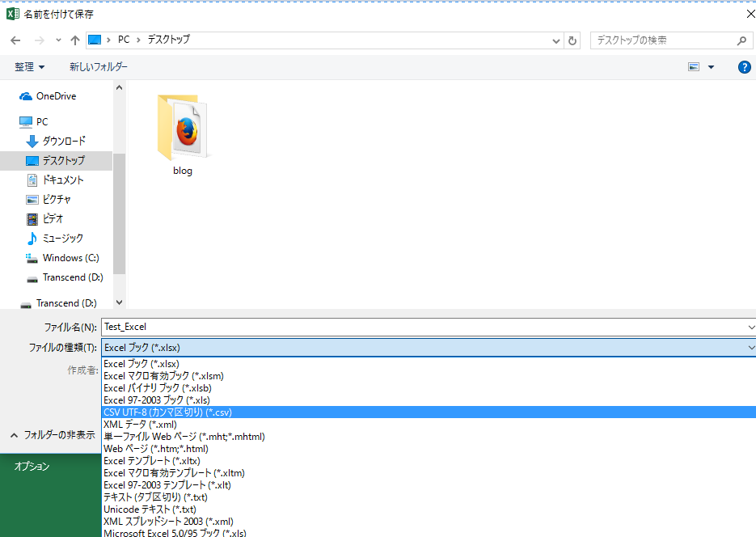
Task: Open the view options dropdown arrow
Action: 711,67
